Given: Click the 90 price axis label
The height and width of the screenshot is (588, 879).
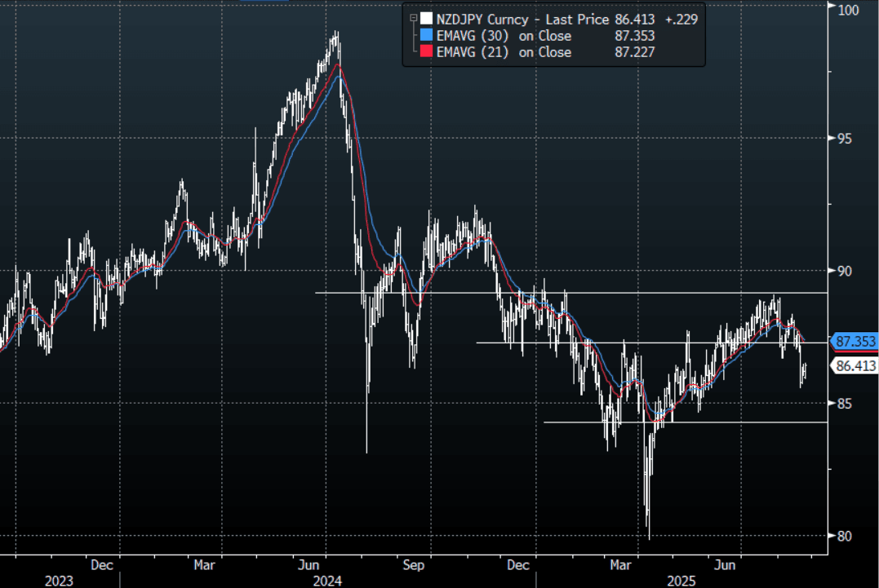Looking at the screenshot, I should pos(844,271).
